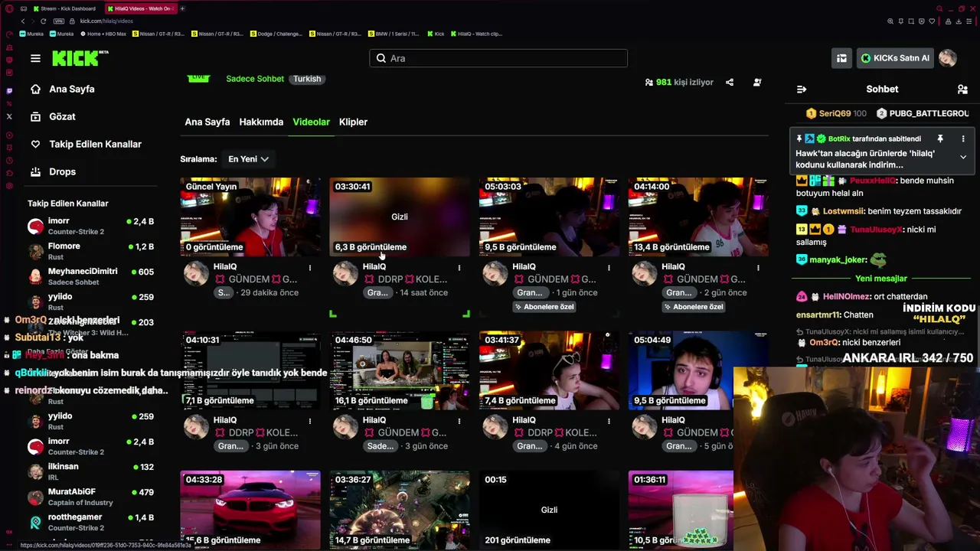The height and width of the screenshot is (551, 980).
Task: Open three-dot menu for the 14 saat önce video
Action: (459, 268)
